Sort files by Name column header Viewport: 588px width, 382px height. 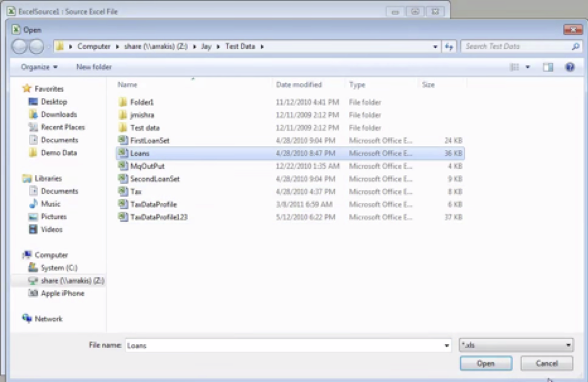(x=128, y=85)
